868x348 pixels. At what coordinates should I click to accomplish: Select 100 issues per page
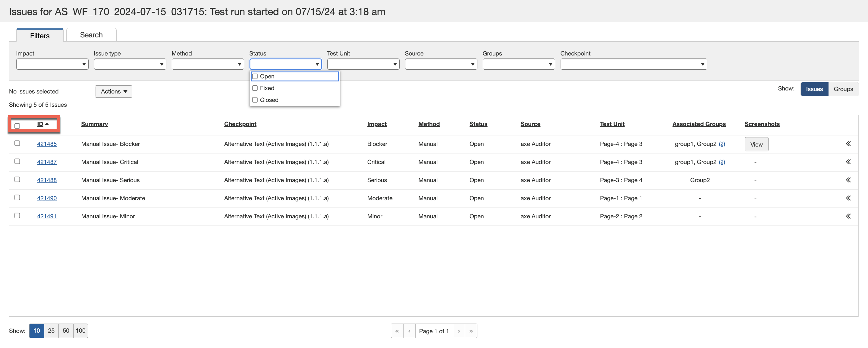pos(80,331)
